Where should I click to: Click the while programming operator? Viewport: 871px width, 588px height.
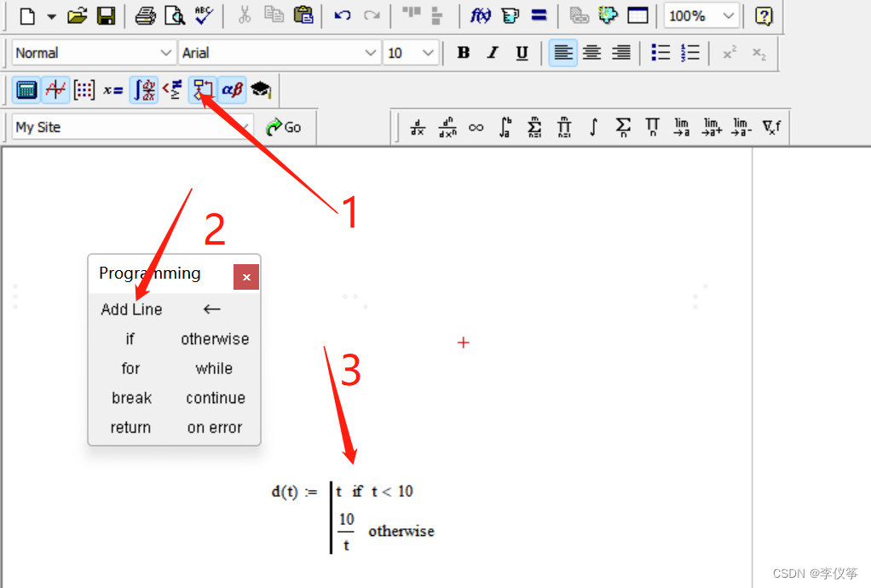214,368
